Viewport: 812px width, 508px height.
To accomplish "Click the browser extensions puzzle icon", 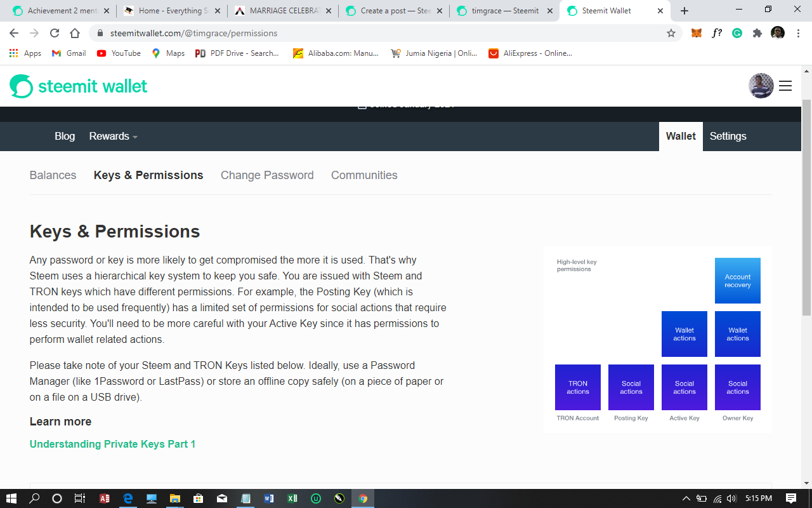I will click(x=757, y=32).
